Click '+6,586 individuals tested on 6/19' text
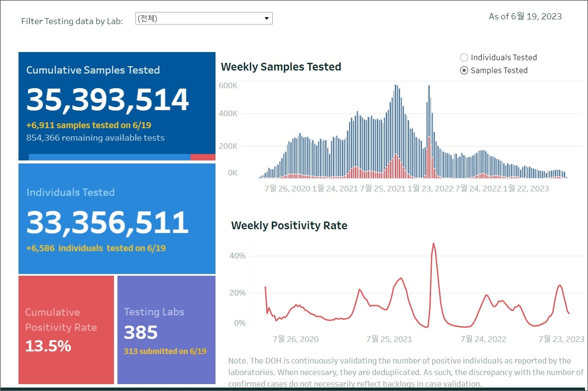Viewport: 588px width, 391px height. tap(96, 248)
